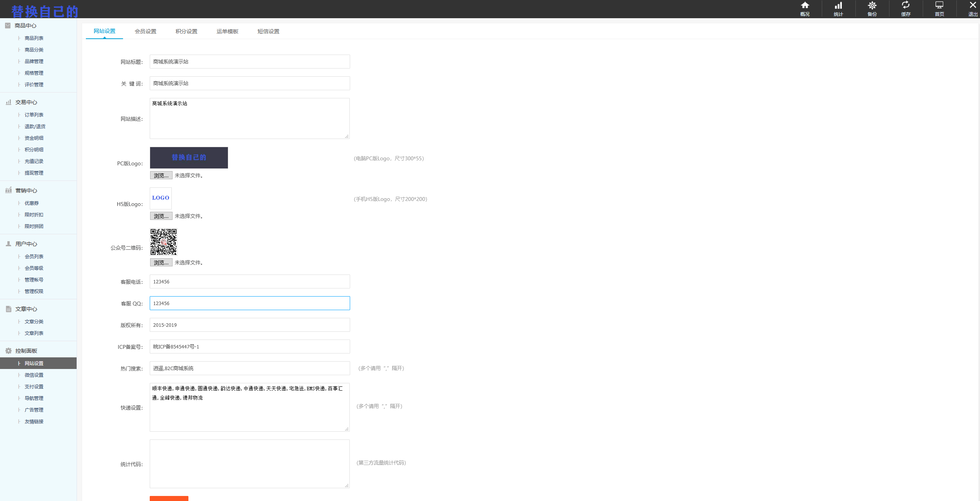Browse for a new 公众号二维码 file
Image resolution: width=980 pixels, height=501 pixels.
tap(161, 263)
